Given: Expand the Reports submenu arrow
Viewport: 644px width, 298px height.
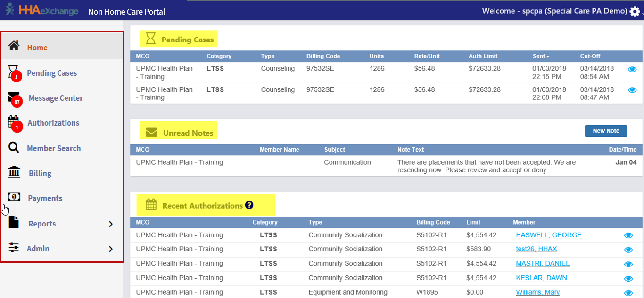Looking at the screenshot, I should click(111, 224).
